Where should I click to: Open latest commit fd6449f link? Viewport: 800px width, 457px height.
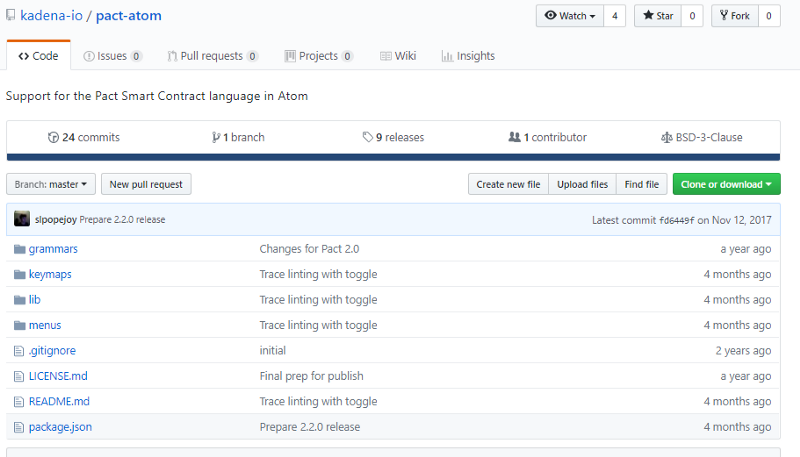coord(676,220)
